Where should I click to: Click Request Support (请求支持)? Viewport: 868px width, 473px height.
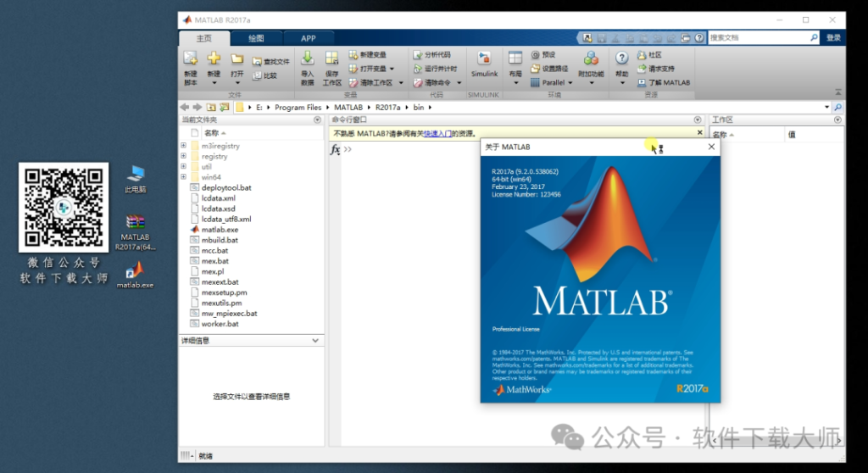(x=656, y=69)
